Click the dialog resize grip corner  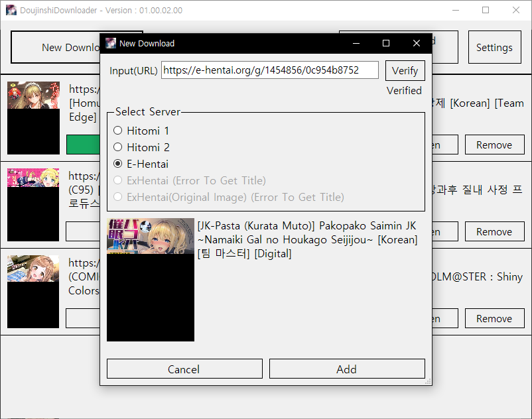(428, 382)
